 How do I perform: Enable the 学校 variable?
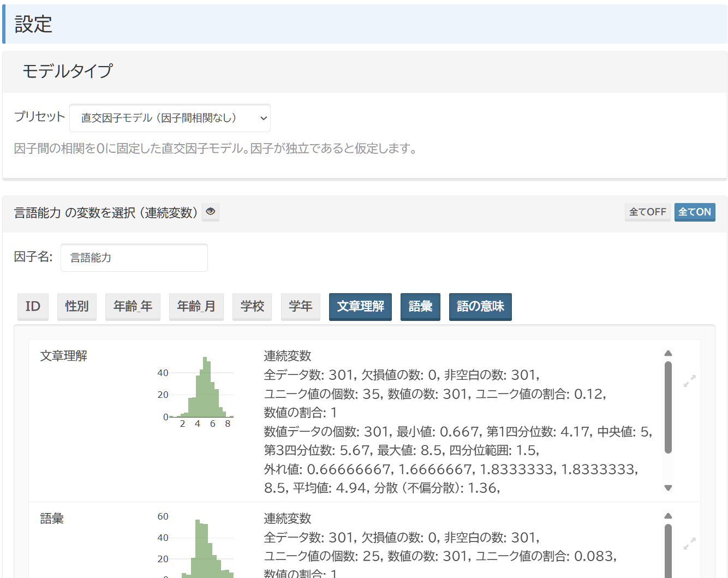point(252,307)
